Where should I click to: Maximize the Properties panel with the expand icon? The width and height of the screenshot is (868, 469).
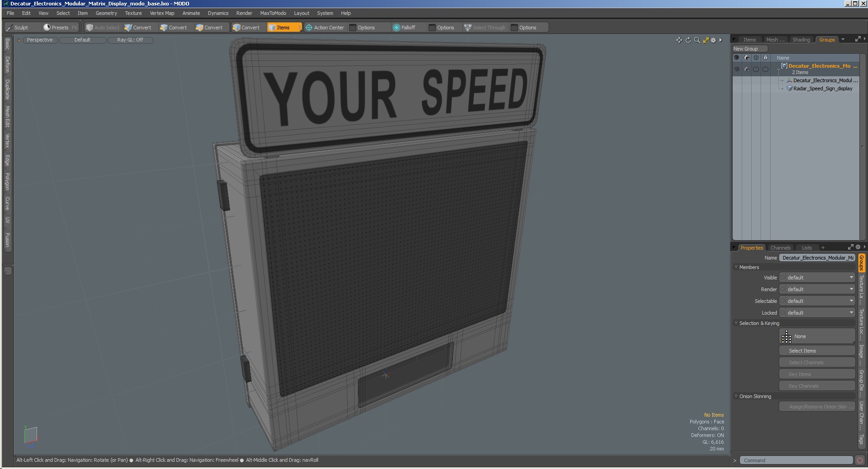coord(850,247)
